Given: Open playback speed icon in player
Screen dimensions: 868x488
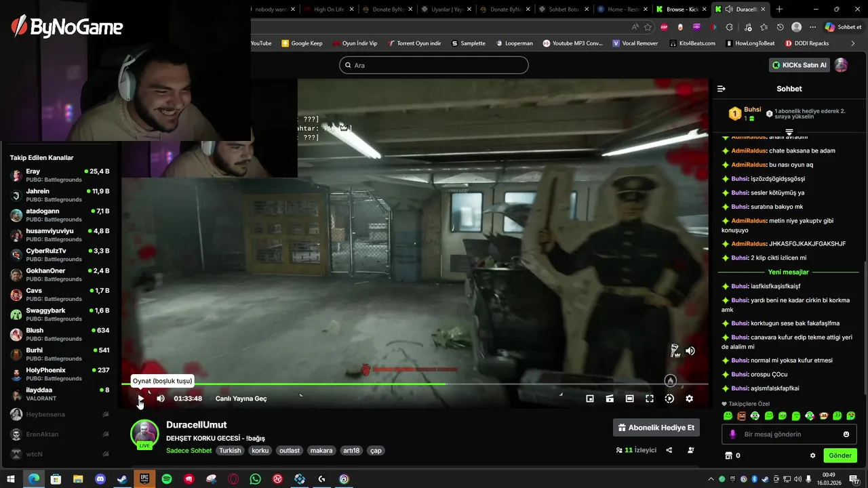Looking at the screenshot, I should (x=669, y=399).
